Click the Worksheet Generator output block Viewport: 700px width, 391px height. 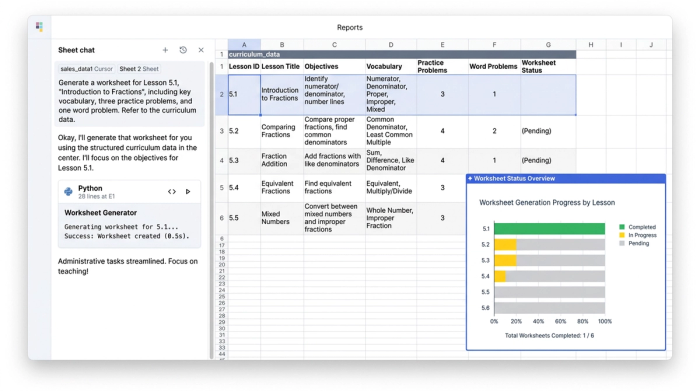click(x=129, y=225)
